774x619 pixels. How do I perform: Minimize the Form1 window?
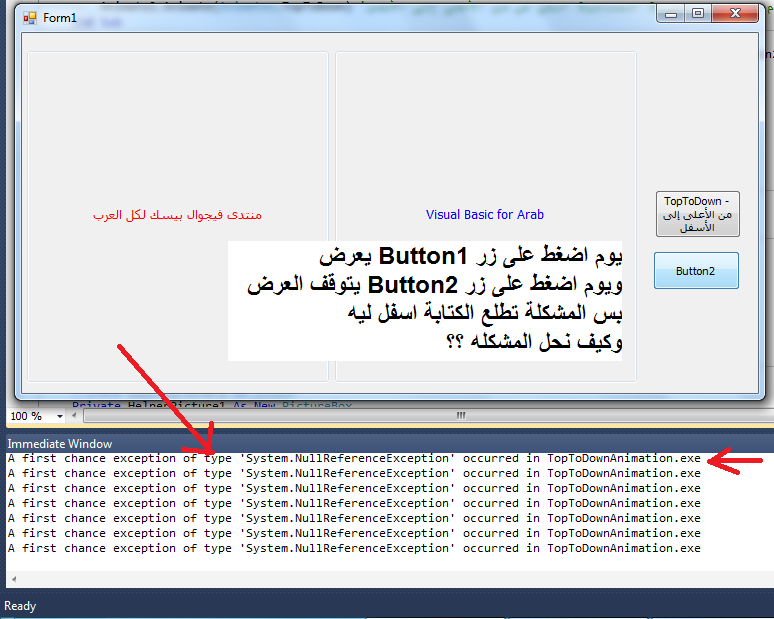tap(671, 14)
